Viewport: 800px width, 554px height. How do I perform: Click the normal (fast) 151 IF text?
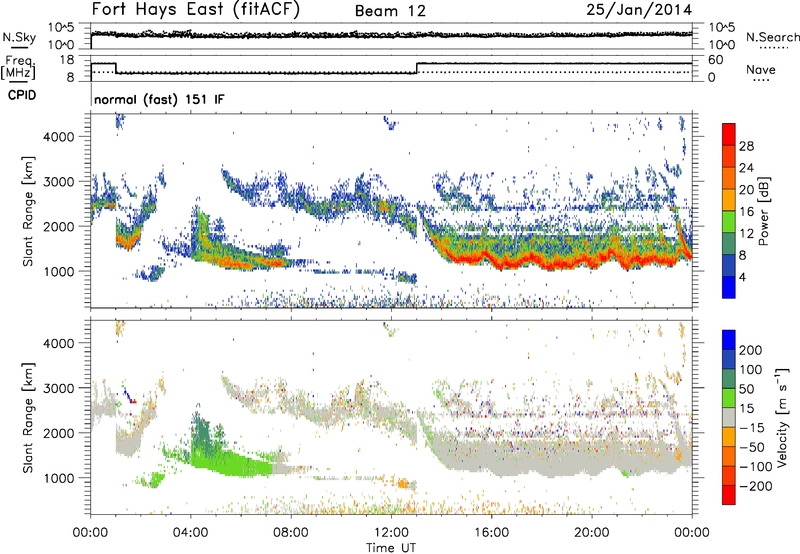(159, 99)
